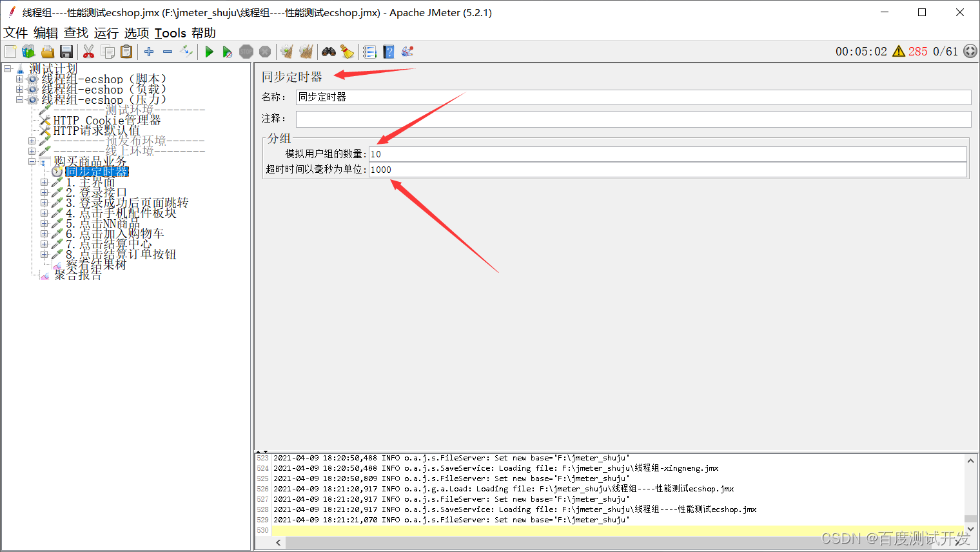This screenshot has height=552, width=980.
Task: Click the log panel horizontal scrollbar
Action: [x=620, y=542]
